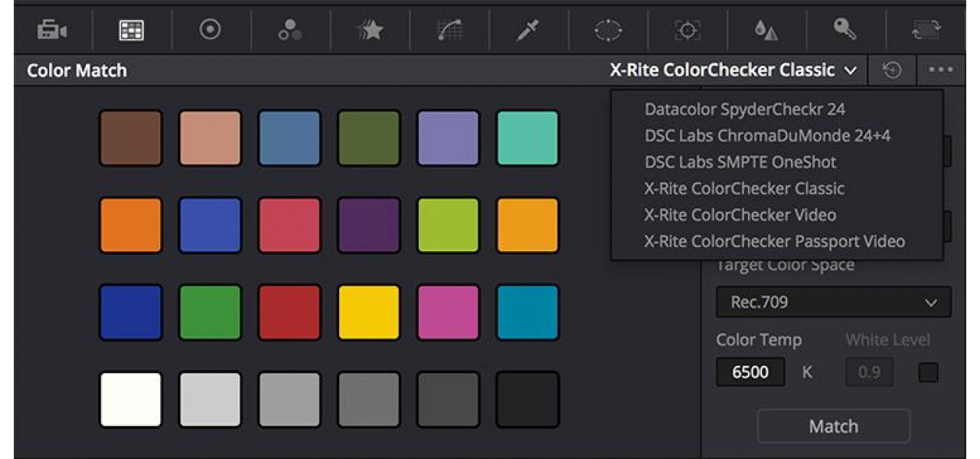Screen dimensions: 980x459
Task: Click the brown dark skin swatch
Action: (131, 138)
